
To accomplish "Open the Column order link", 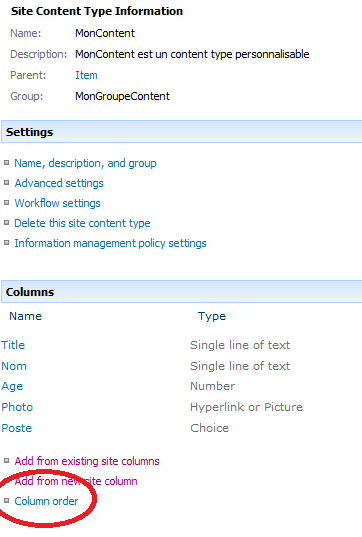I will pos(46,501).
